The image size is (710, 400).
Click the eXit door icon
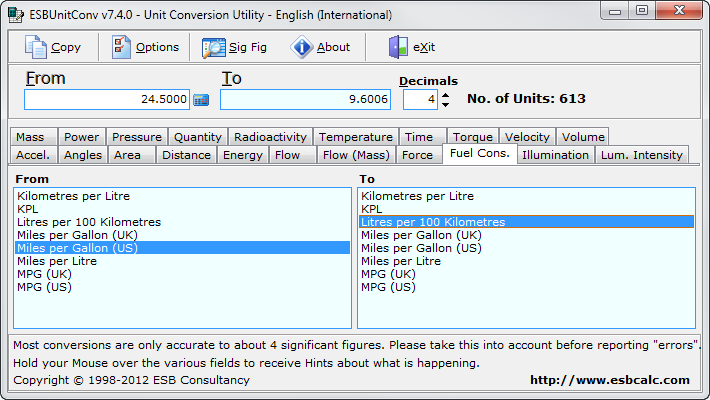398,47
